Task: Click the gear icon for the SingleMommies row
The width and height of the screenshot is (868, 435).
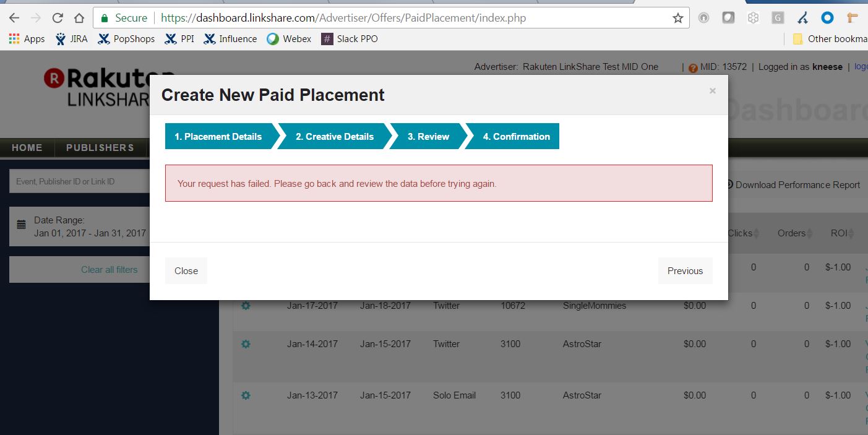Action: [246, 306]
